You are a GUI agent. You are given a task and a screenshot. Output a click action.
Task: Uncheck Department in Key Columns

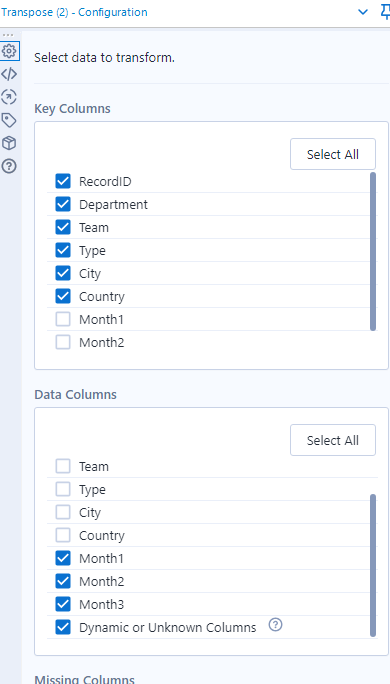(63, 204)
